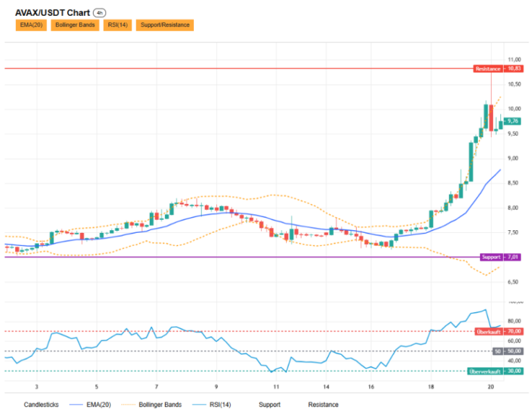Click the AVAX/USDT Chart title
Screen dimensions: 532x409
pyautogui.click(x=53, y=13)
